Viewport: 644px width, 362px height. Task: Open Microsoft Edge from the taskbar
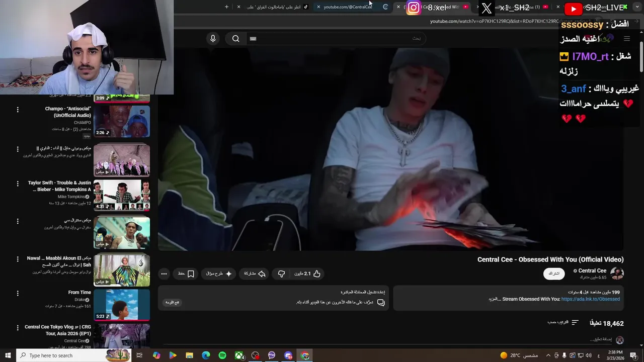pyautogui.click(x=206, y=355)
